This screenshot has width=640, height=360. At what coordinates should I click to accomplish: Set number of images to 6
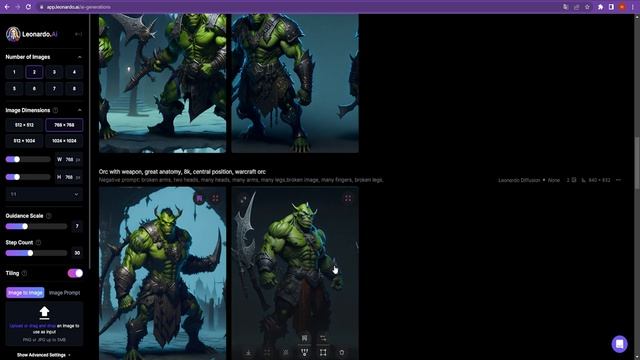tap(34, 89)
